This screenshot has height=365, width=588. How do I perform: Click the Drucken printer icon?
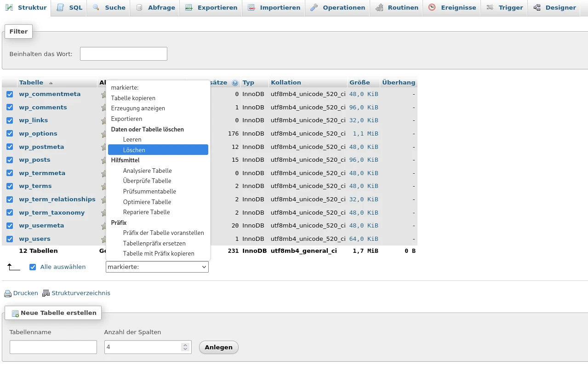tap(7, 293)
